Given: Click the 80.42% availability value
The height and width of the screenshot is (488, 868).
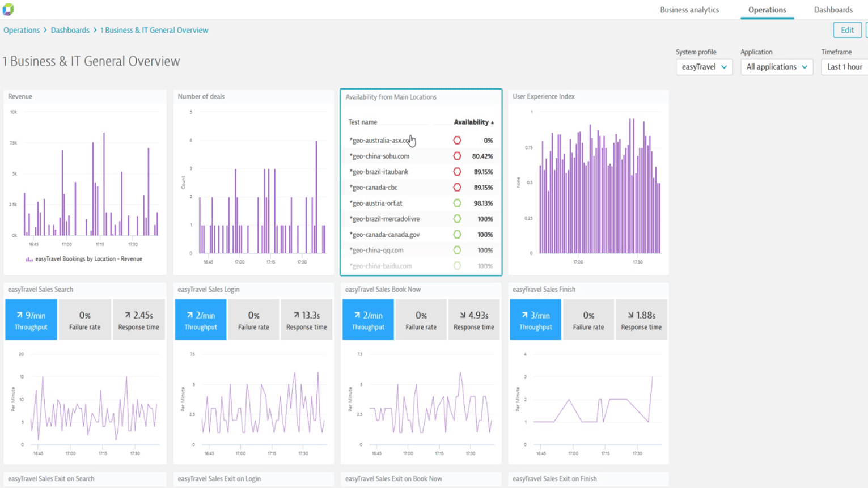Looking at the screenshot, I should (x=482, y=156).
